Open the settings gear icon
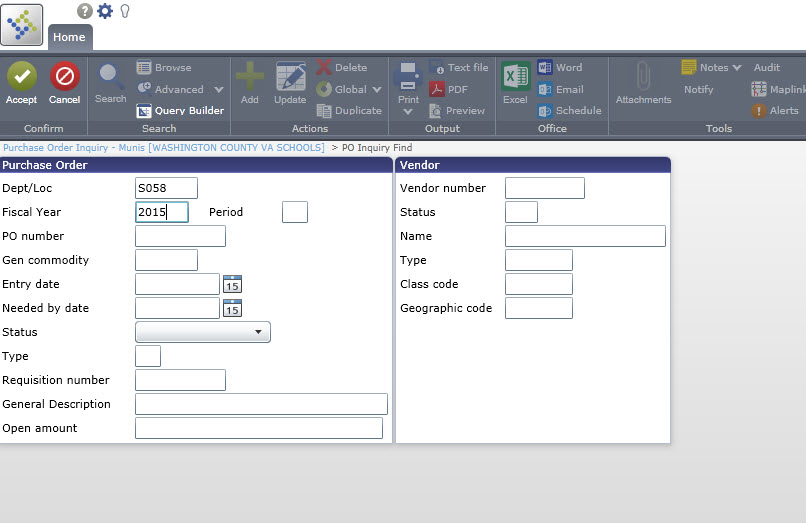806x523 pixels. [105, 11]
